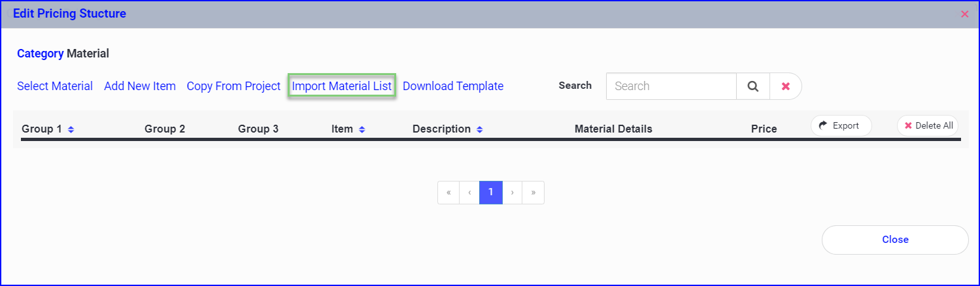Click the Delete All button

click(928, 125)
